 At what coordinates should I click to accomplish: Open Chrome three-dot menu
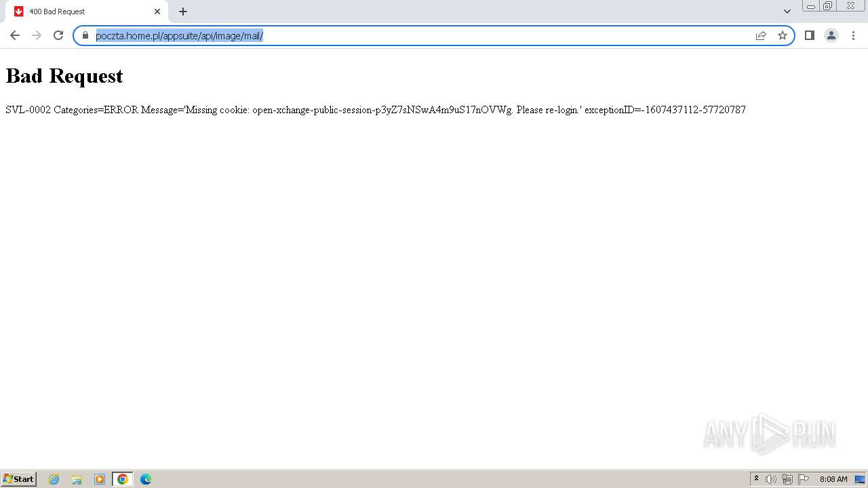[x=853, y=35]
